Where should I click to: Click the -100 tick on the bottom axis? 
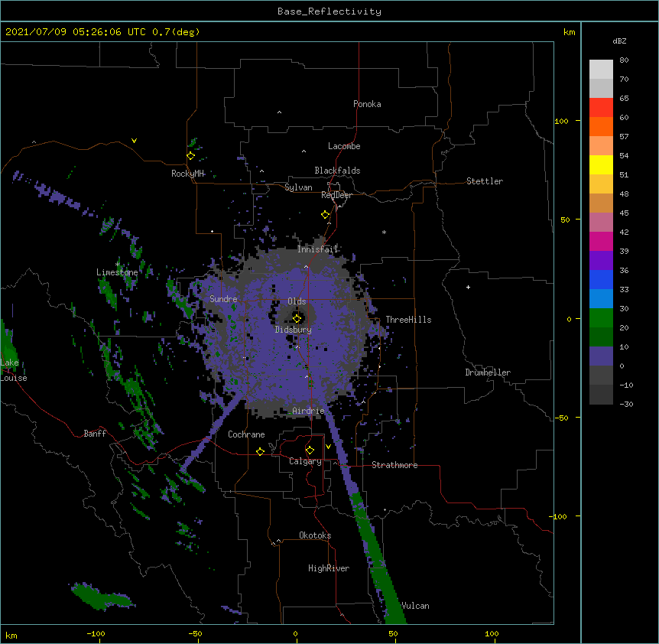point(96,633)
